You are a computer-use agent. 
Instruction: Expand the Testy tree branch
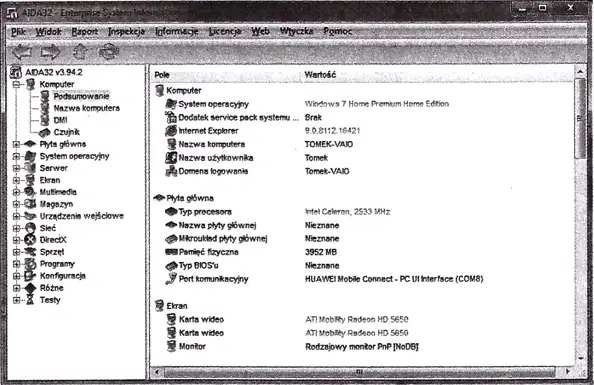point(16,300)
